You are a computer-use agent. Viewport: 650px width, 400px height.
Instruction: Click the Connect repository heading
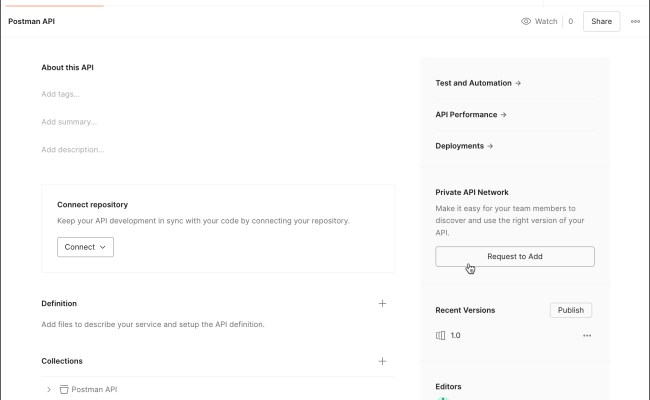[92, 205]
